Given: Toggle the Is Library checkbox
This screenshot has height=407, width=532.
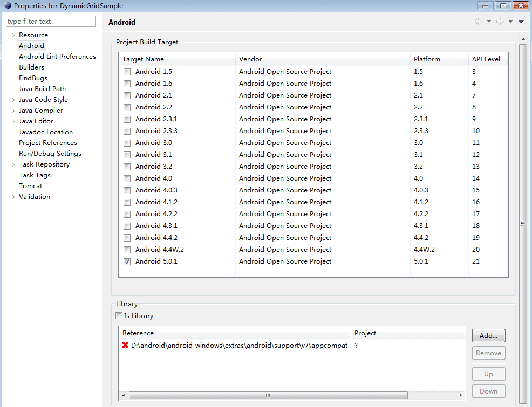Looking at the screenshot, I should [x=119, y=315].
